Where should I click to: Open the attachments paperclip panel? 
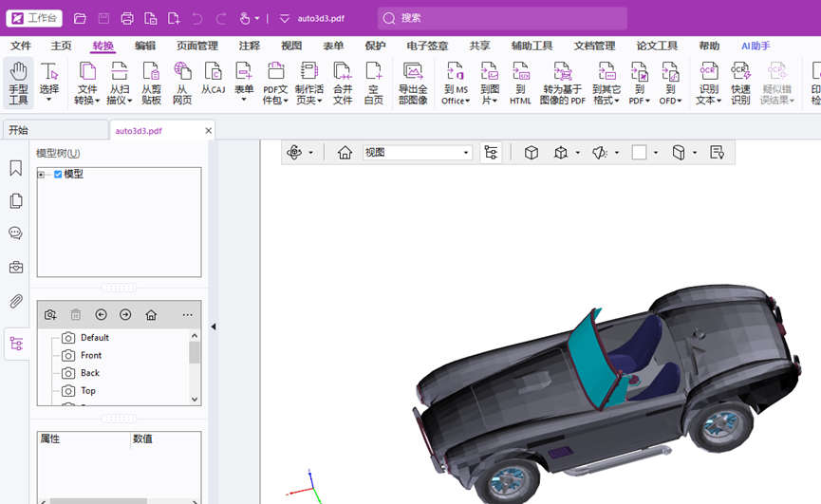tap(16, 302)
